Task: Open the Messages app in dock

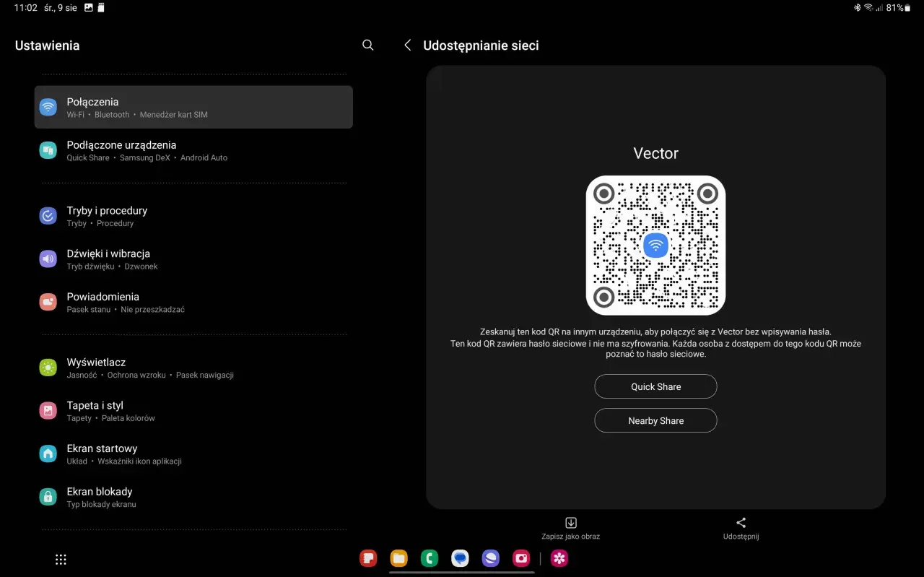Action: coord(460,558)
